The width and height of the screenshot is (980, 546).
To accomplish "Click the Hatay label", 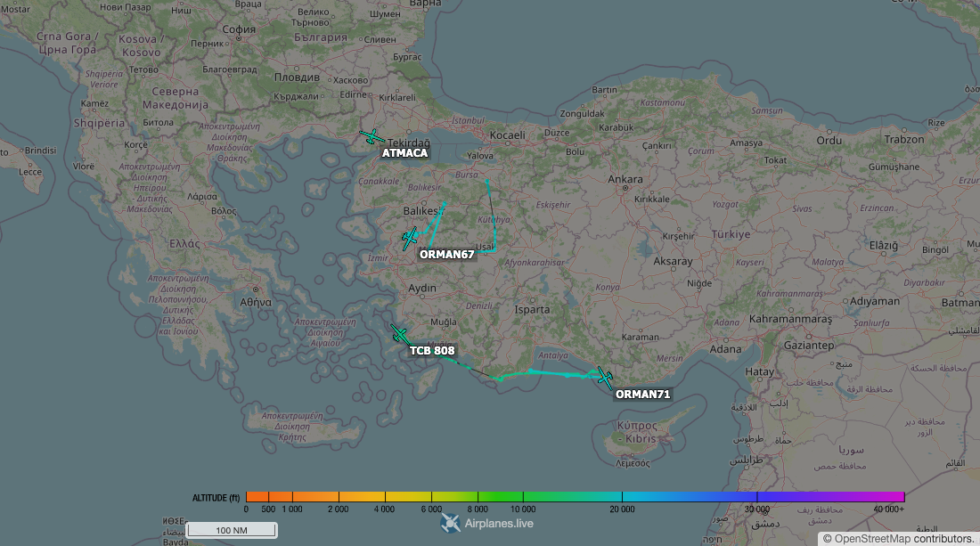I will pyautogui.click(x=759, y=371).
